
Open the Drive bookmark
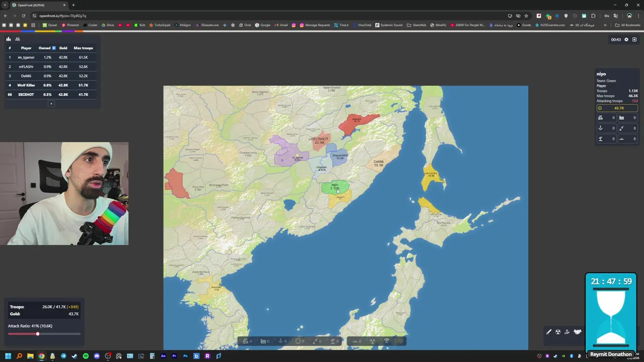tap(108, 25)
